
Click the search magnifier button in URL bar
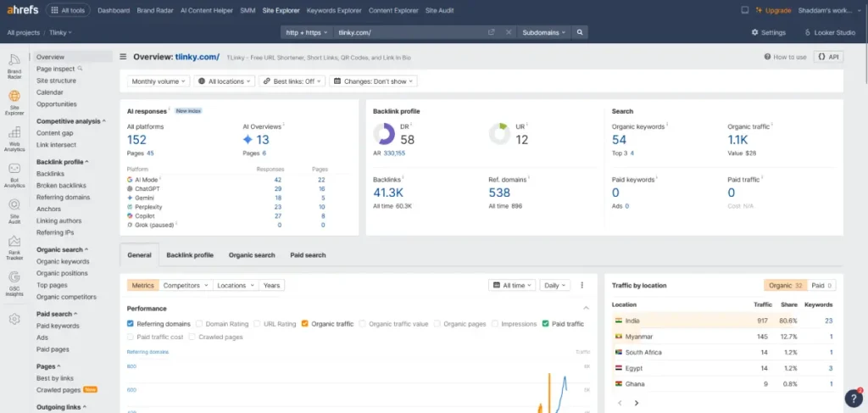coord(580,33)
